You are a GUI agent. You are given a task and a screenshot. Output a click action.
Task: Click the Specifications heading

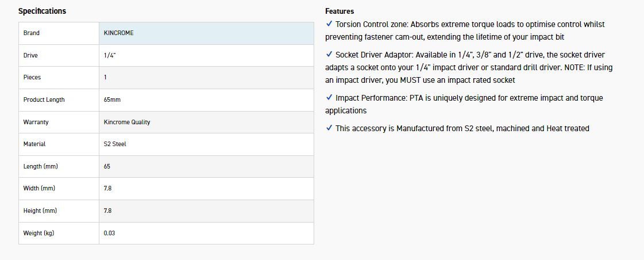tap(42, 11)
